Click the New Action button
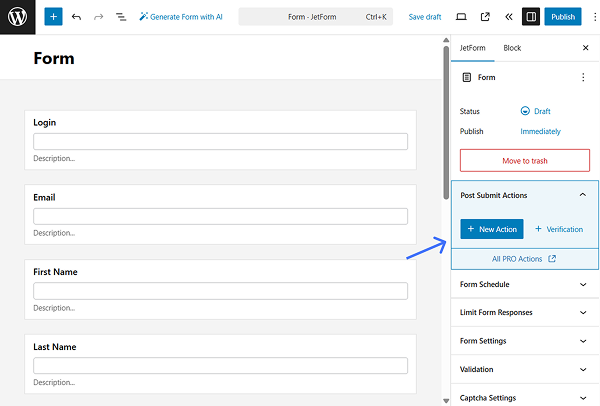 tap(491, 229)
